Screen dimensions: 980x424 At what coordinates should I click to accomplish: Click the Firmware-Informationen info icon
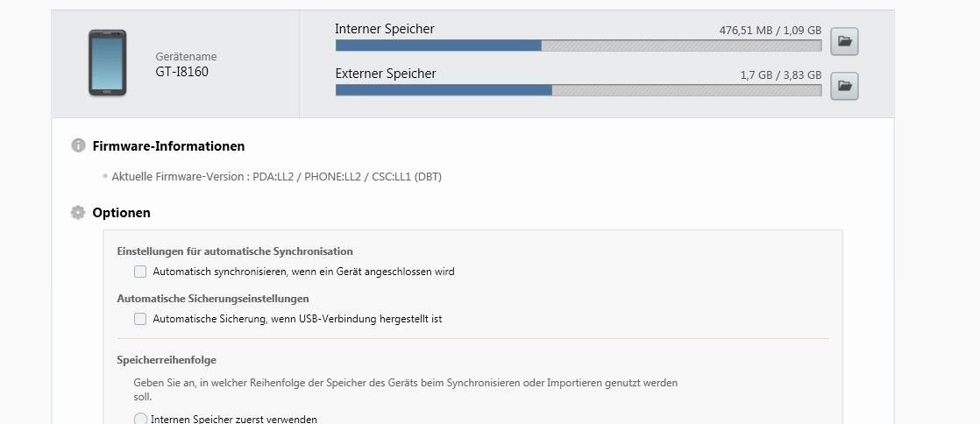pyautogui.click(x=78, y=145)
